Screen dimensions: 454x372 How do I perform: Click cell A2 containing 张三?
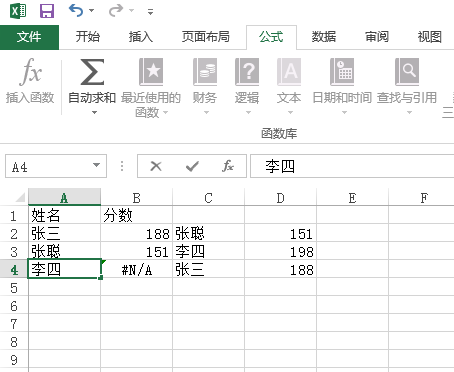tap(64, 233)
